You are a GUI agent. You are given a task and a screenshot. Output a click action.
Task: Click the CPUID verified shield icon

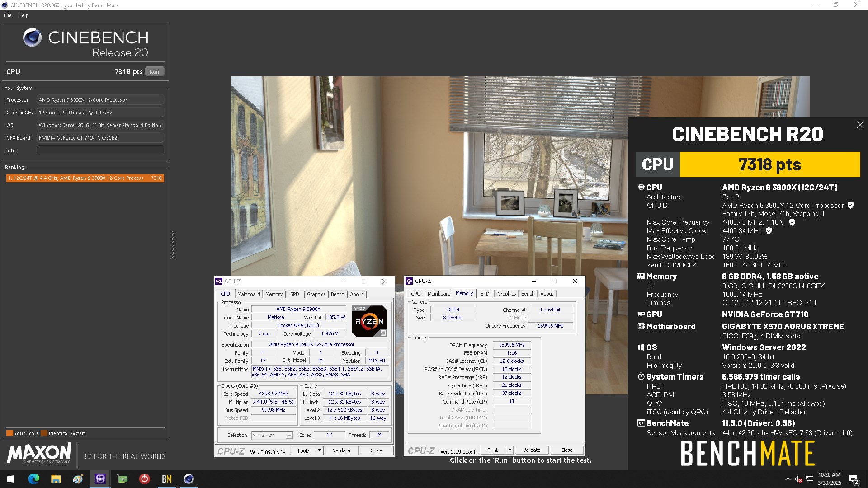(850, 205)
